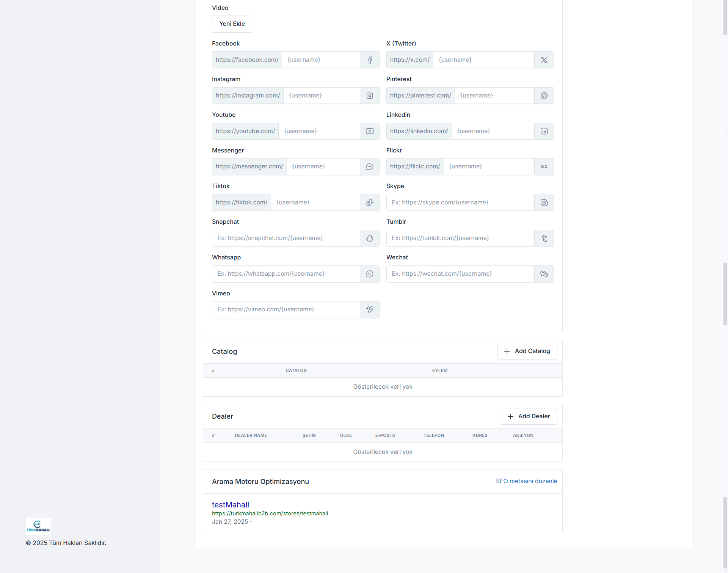Click the Vimeo logo icon
This screenshot has width=728, height=573.
coord(370,309)
